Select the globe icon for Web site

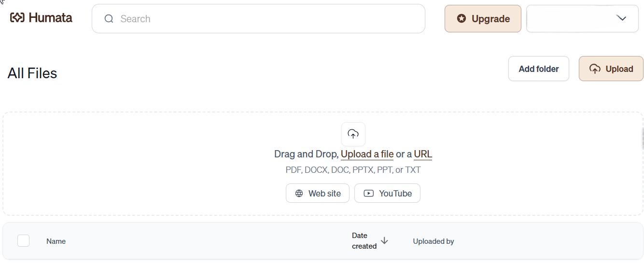coord(299,193)
